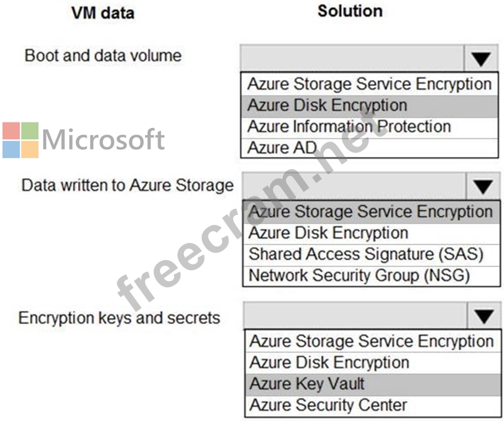Click the empty Encryption keys and secrets field
Image resolution: width=504 pixels, height=421 pixels.
[x=355, y=315]
